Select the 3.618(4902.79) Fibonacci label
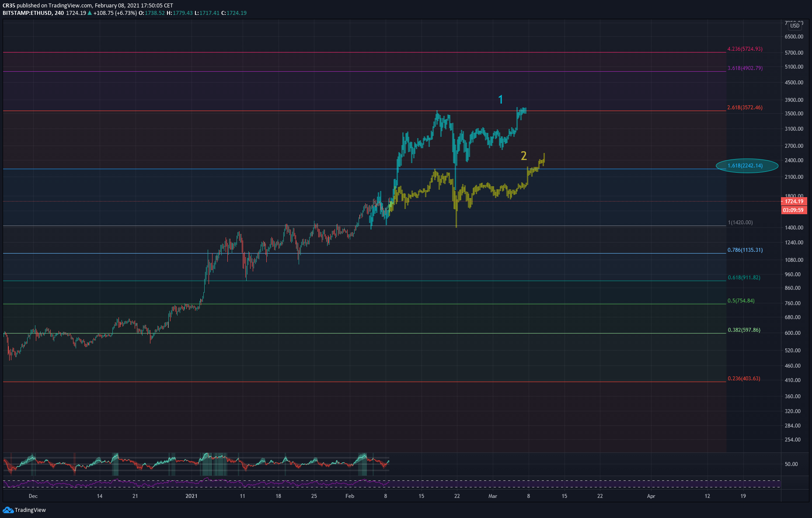The image size is (812, 518). (745, 68)
